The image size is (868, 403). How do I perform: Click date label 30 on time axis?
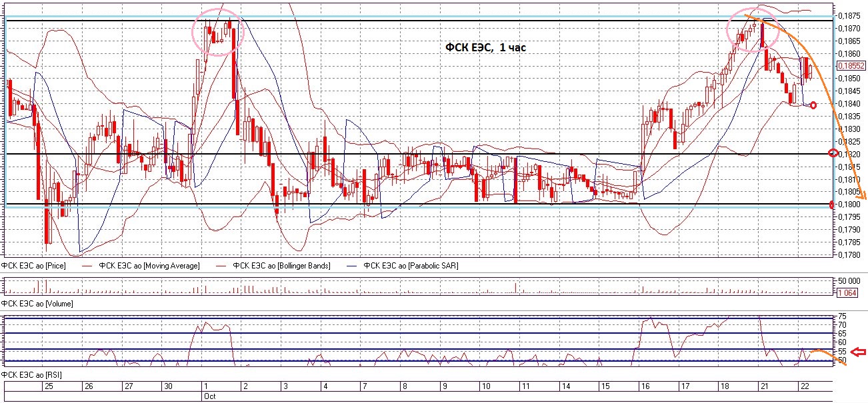point(169,386)
